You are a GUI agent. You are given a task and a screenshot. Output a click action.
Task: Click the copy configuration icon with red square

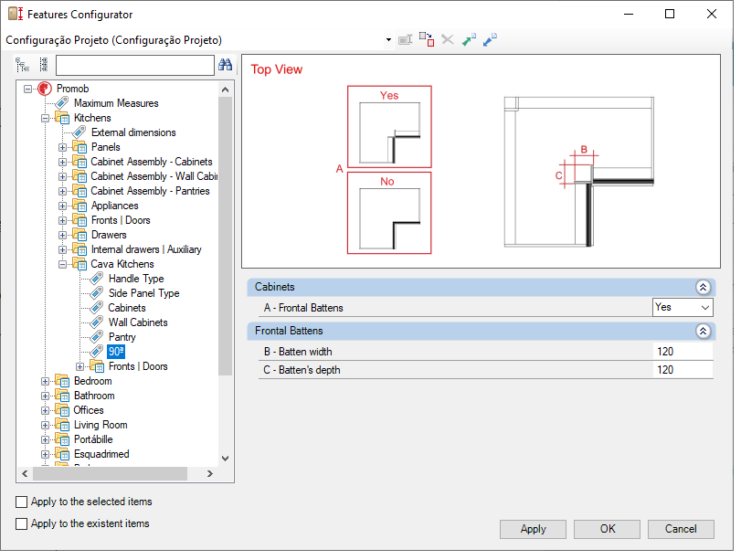click(x=427, y=39)
